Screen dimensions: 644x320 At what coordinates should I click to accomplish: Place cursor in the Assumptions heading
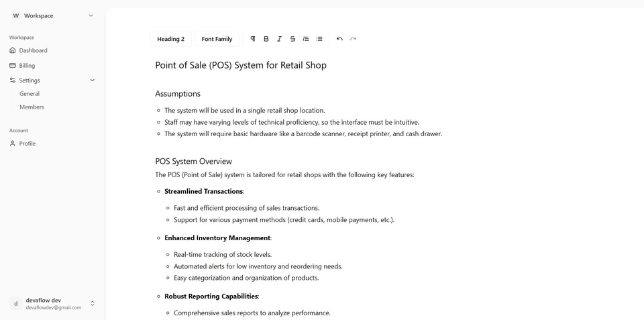point(178,94)
